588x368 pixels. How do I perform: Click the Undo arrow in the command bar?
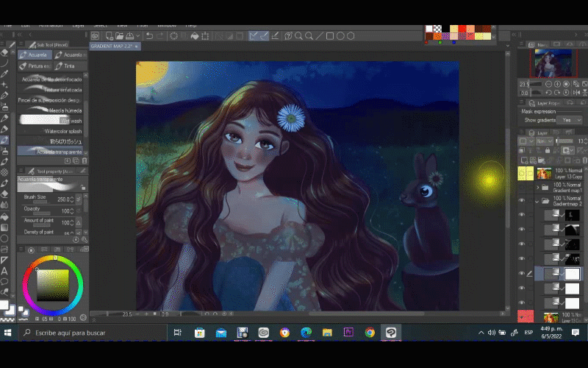(x=149, y=35)
